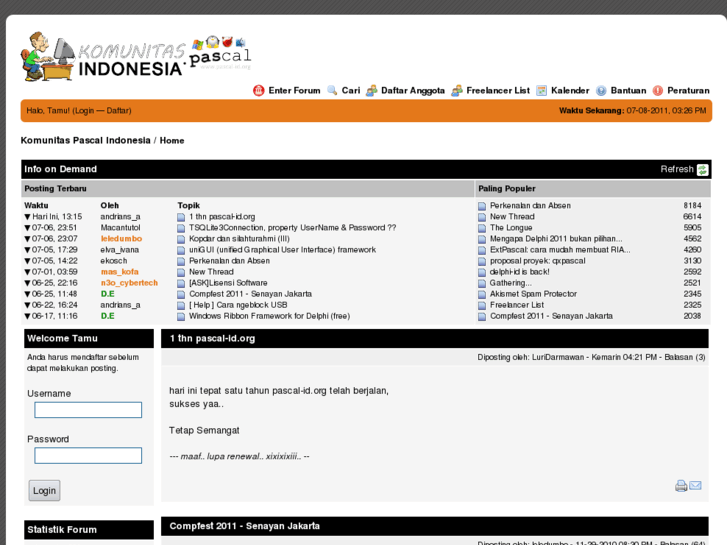
Task: Open Daftar Anggota in the top menu
Action: pos(413,90)
